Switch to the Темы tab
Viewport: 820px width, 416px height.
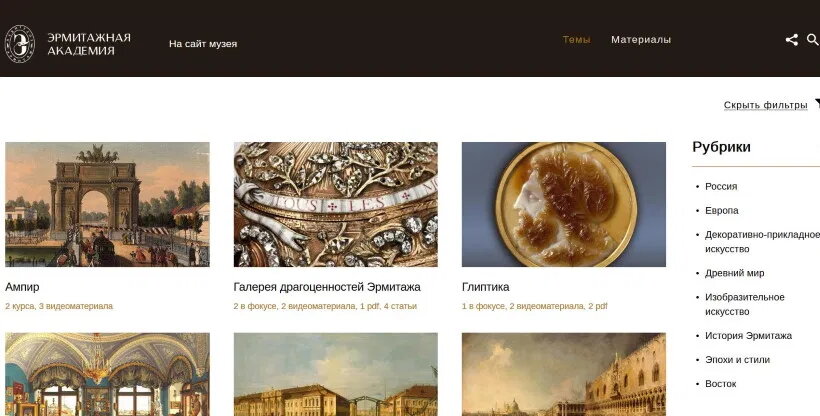coord(576,40)
